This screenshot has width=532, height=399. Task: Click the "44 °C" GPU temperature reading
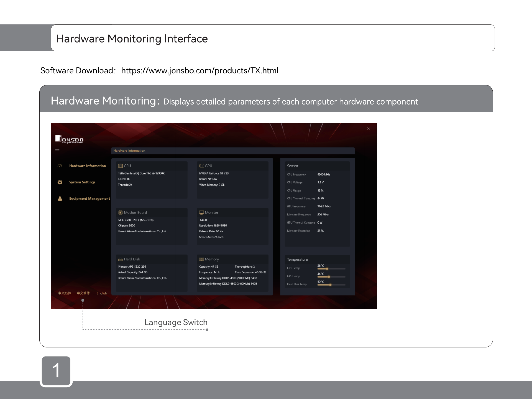tap(321, 274)
